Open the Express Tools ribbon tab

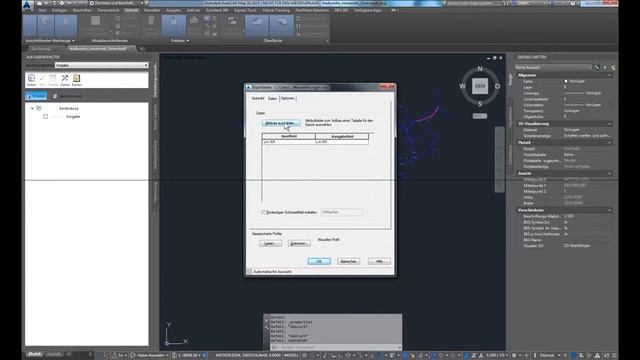click(x=245, y=10)
